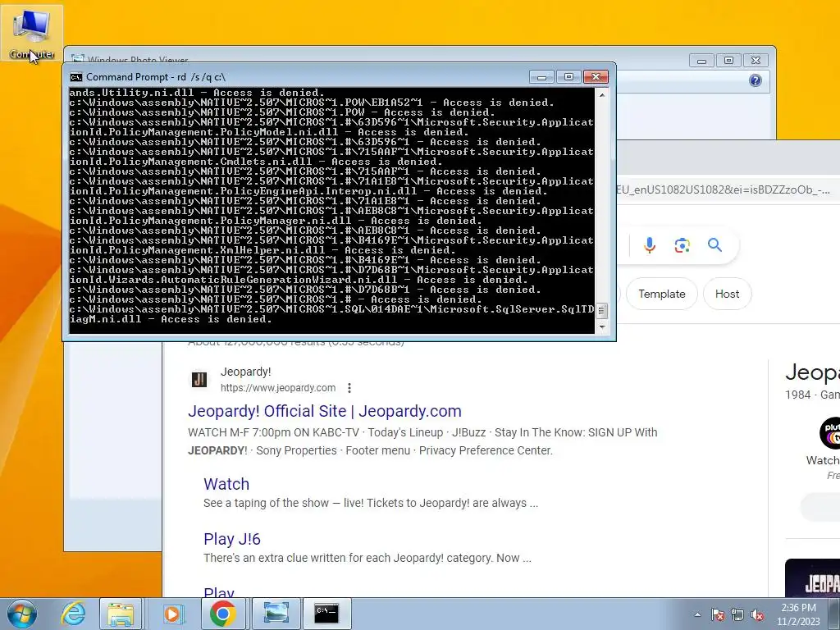Click the Jeopardy thumbnail in knowledge panel
The height and width of the screenshot is (630, 840).
[812, 578]
